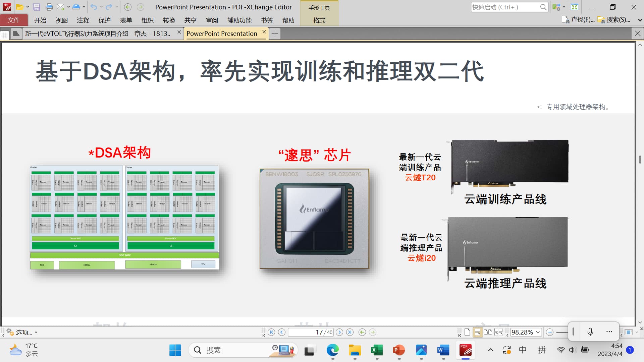Screen dimensions: 644x362
Task: Toggle continuous page layout
Action: [477, 332]
